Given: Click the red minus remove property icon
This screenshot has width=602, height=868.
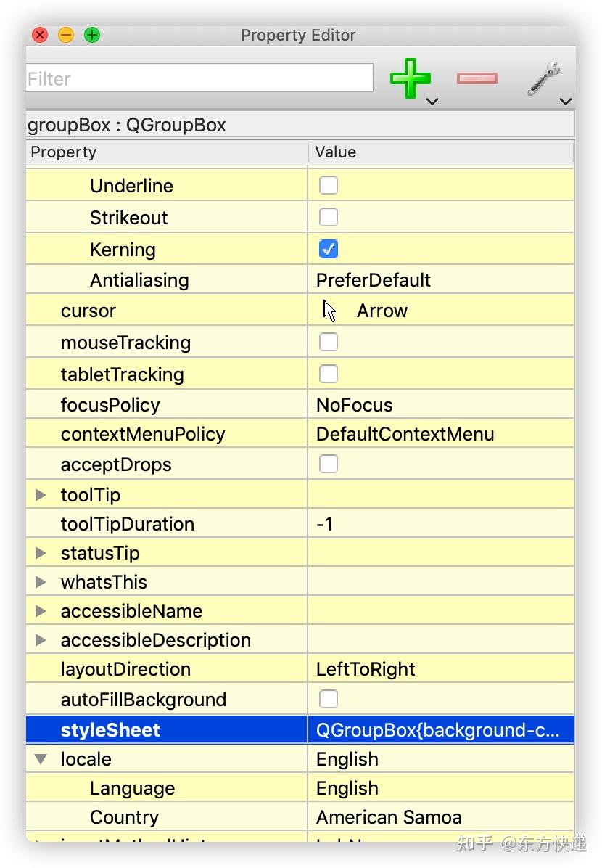Looking at the screenshot, I should pyautogui.click(x=477, y=78).
